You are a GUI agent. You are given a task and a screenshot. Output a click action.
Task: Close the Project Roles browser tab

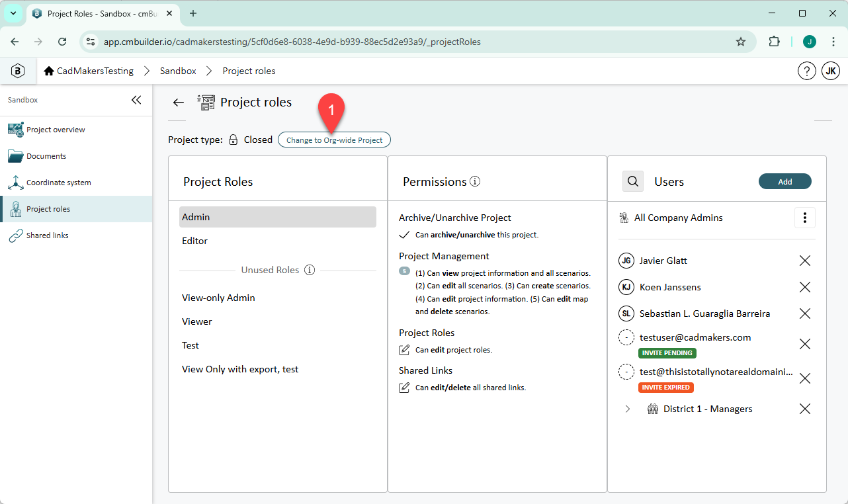point(171,13)
